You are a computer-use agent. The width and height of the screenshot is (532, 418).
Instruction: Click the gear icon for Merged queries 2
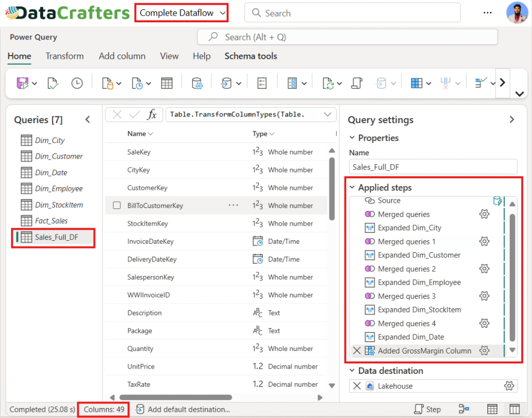[x=484, y=269]
